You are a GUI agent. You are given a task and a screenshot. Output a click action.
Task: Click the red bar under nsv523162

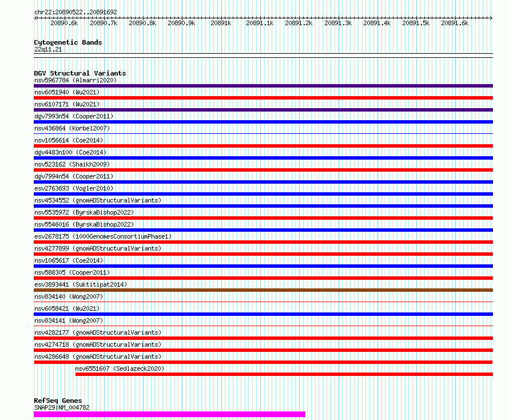263,170
